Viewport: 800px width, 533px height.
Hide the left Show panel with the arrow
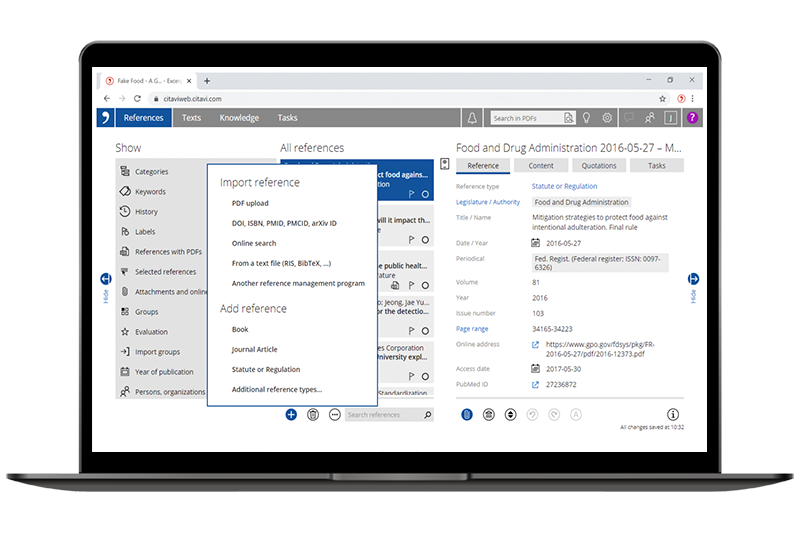(106, 278)
